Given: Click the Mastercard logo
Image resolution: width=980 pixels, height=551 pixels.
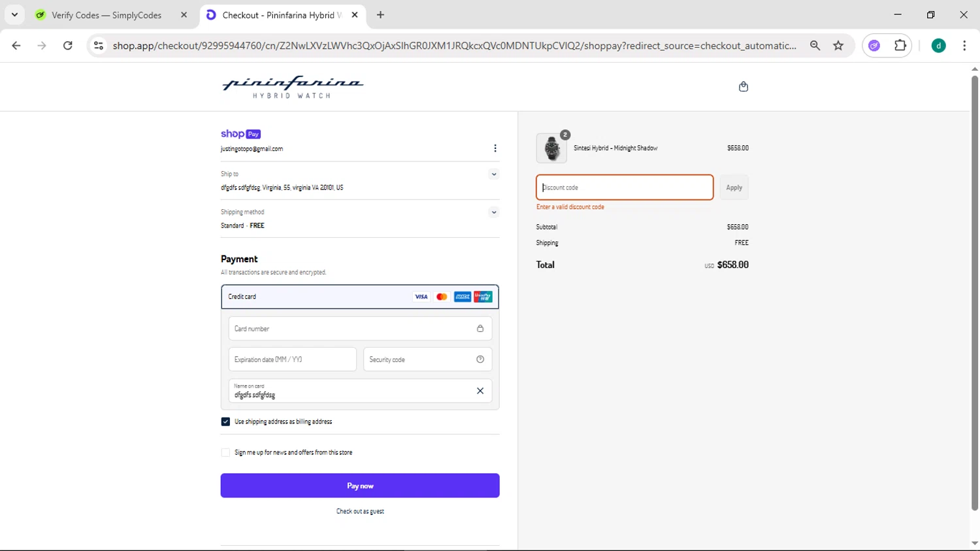Looking at the screenshot, I should click(x=442, y=297).
